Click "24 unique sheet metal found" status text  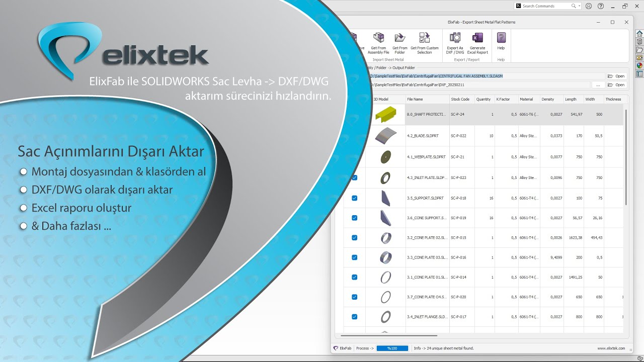[x=449, y=348]
